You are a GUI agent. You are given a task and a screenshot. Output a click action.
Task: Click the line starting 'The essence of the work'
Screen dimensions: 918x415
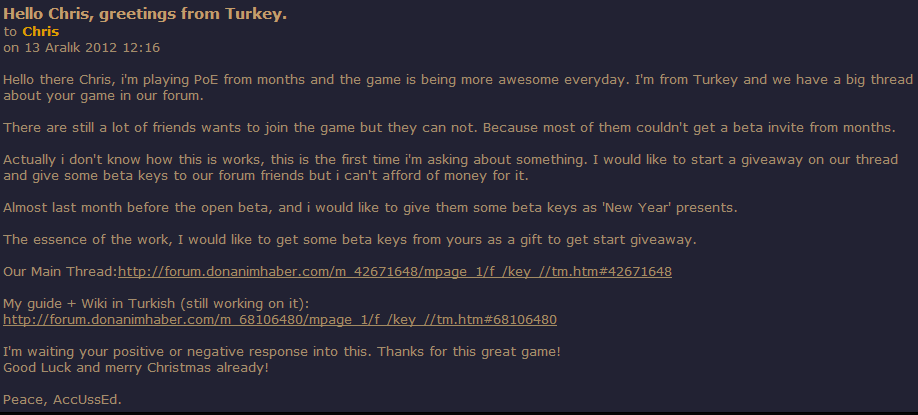pos(350,240)
